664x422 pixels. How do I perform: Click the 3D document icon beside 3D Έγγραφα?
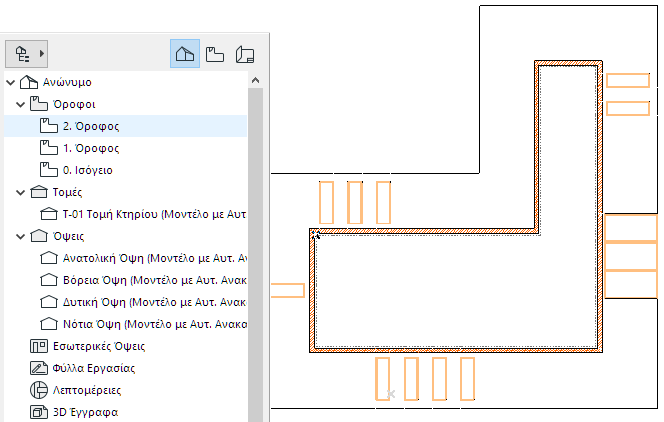click(39, 412)
